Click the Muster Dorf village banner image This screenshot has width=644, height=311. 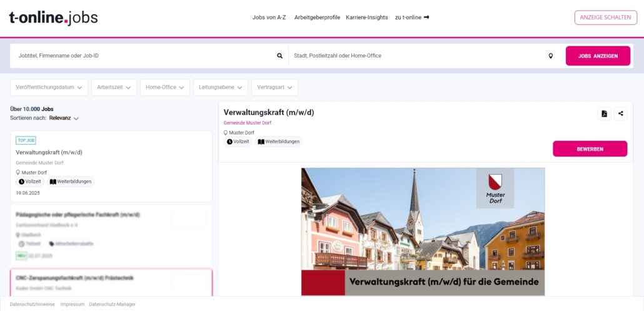pos(423,232)
